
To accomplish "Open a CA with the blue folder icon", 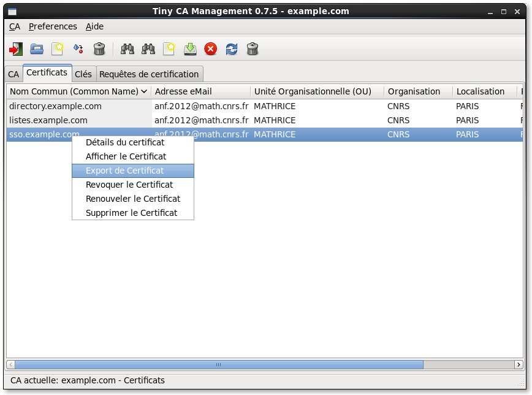I will tap(37, 49).
